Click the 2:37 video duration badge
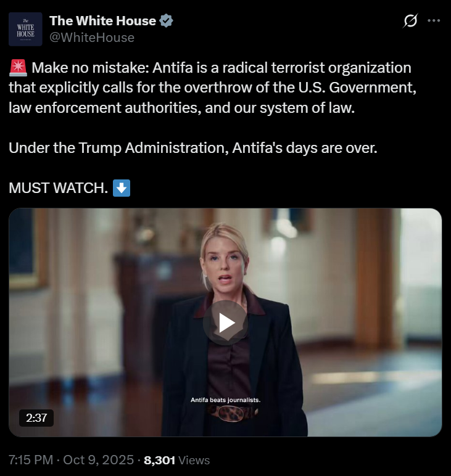 coord(36,418)
